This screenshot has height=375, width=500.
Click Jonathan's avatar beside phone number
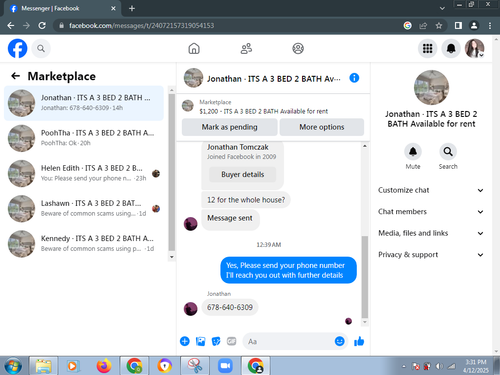(x=191, y=309)
